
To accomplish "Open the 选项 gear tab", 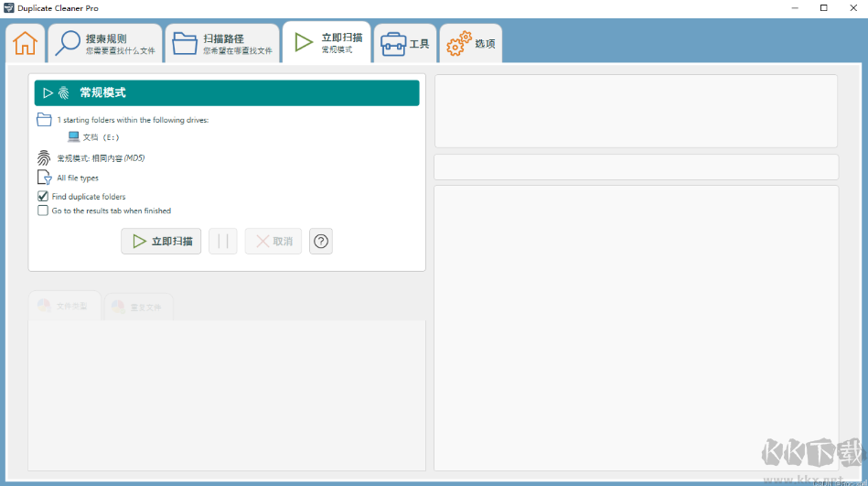I will coord(471,43).
